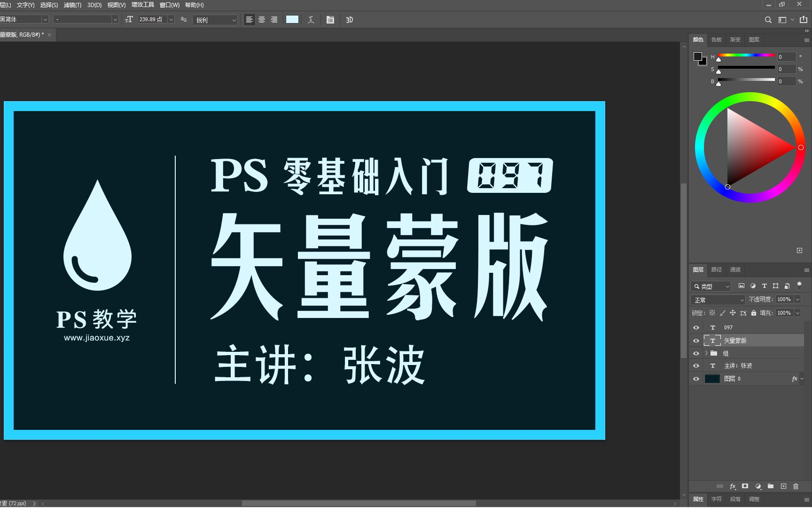Image resolution: width=812 pixels, height=508 pixels.
Task: Click the center text alignment icon in options bar
Action: [261, 19]
